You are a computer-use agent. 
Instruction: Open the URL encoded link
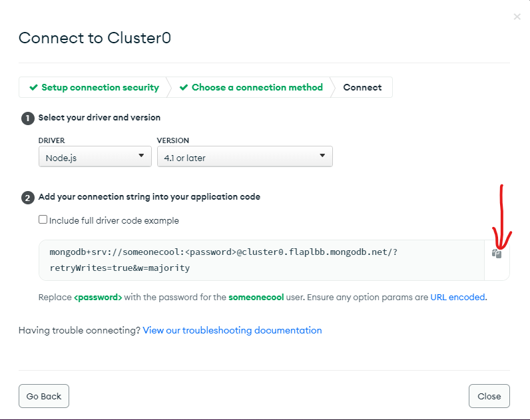(457, 298)
